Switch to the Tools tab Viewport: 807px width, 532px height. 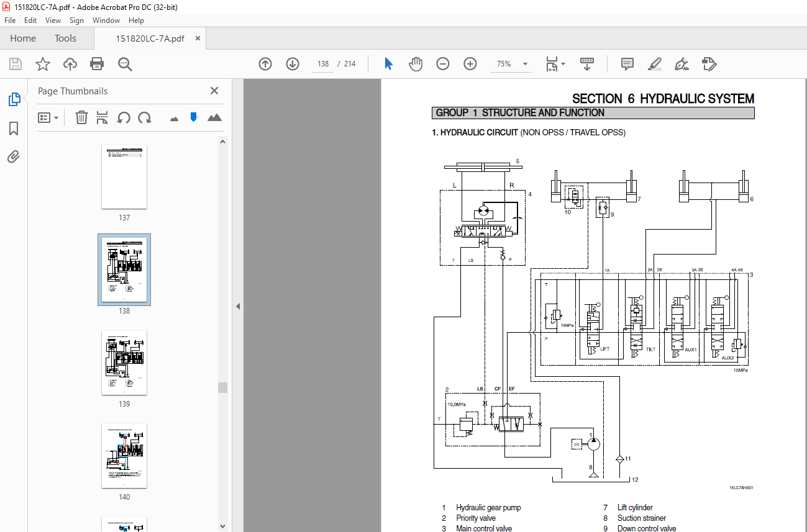coord(65,38)
